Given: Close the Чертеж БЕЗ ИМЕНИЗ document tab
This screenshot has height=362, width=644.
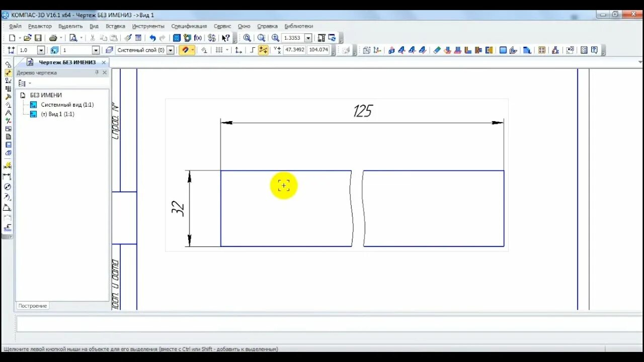Looking at the screenshot, I should click(104, 62).
